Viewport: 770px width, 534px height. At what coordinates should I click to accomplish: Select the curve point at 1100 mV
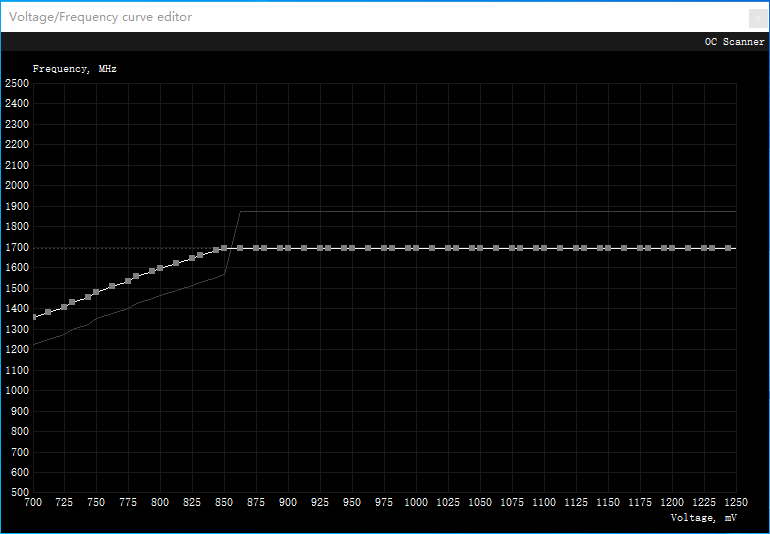[x=544, y=248]
